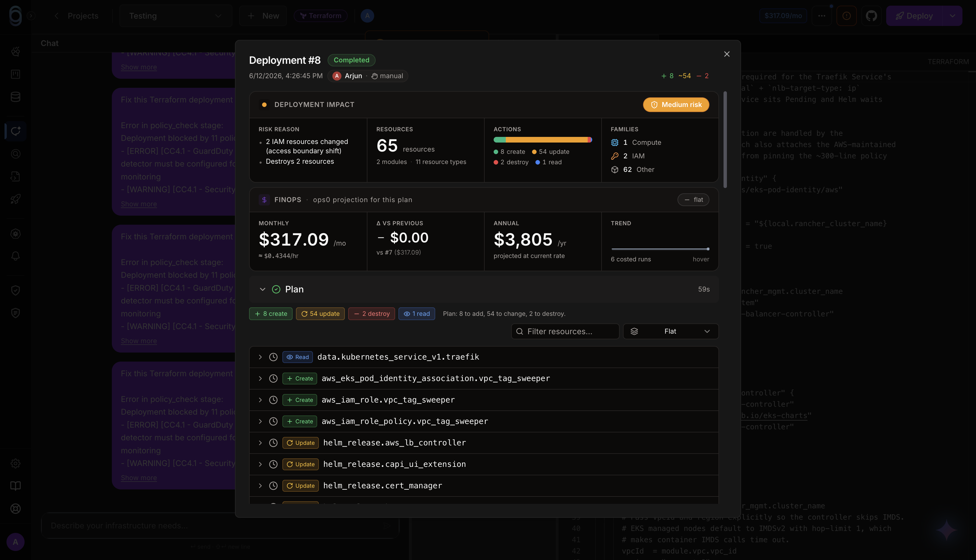Open the book documentation icon in sidebar
Image resolution: width=976 pixels, height=560 pixels.
(15, 486)
